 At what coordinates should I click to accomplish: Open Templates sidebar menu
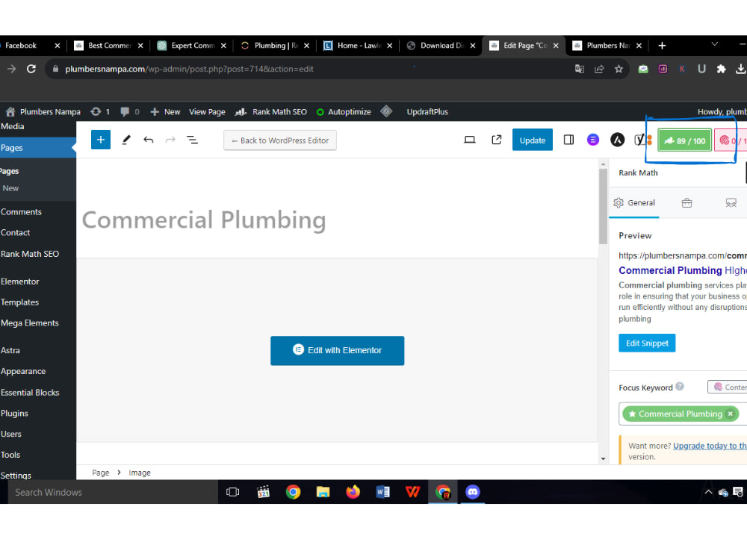tap(19, 302)
